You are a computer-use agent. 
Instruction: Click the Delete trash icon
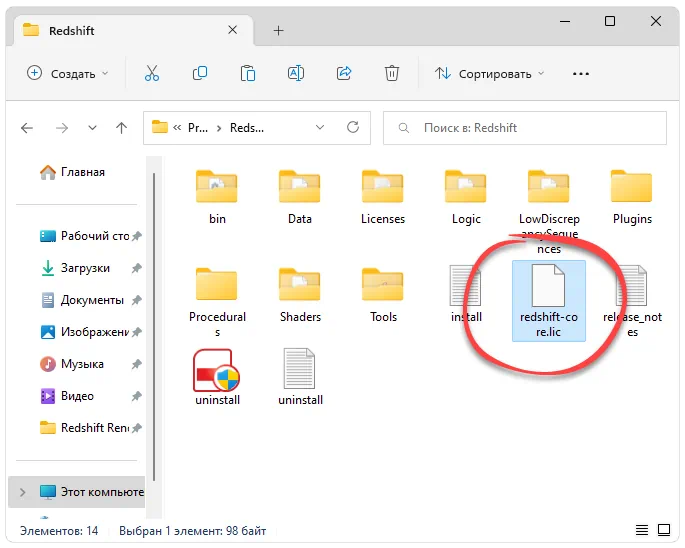point(392,73)
